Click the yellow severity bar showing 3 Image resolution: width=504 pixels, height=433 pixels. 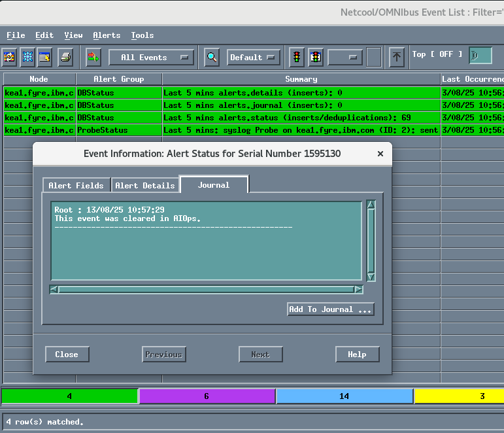460,396
